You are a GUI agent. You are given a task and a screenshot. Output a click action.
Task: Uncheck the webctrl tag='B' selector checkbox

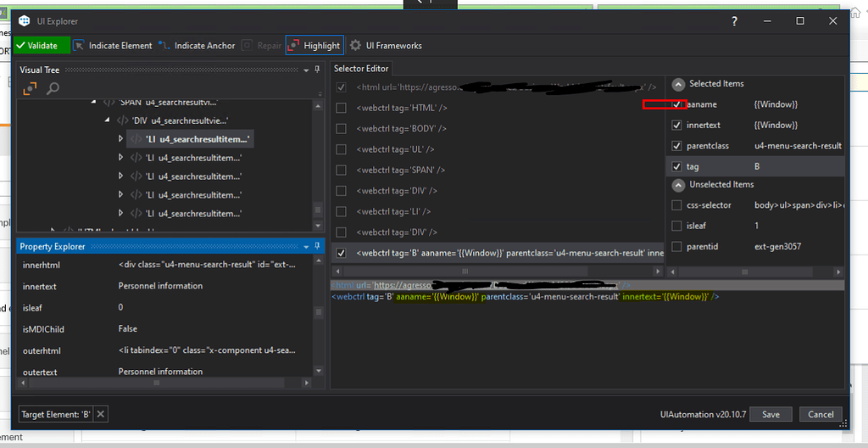point(341,253)
